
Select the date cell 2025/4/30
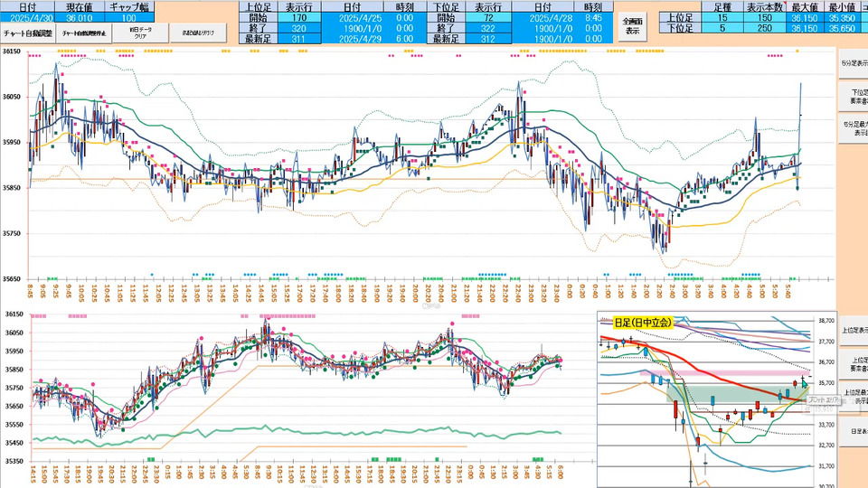28,18
